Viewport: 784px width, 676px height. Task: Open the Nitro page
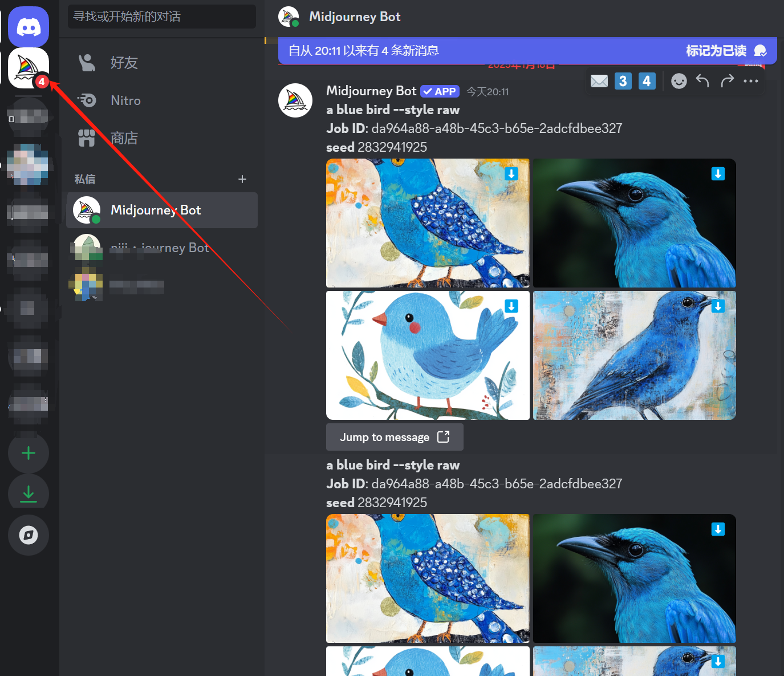tap(162, 100)
